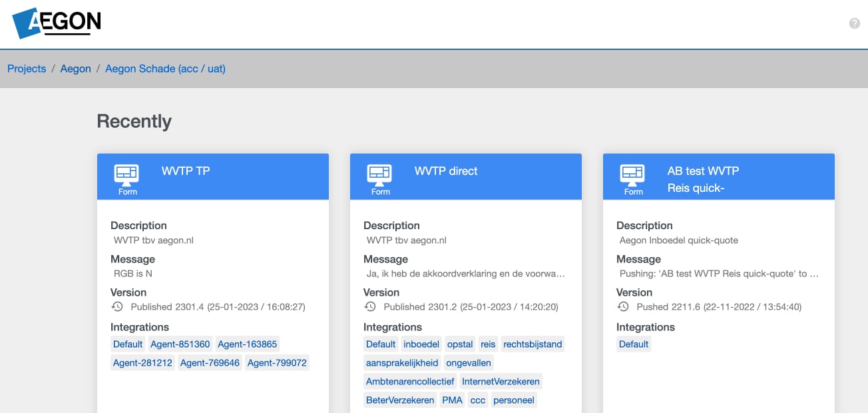Click description Aegon Inboedel quick-quote
This screenshot has width=868, height=413.
coord(679,240)
